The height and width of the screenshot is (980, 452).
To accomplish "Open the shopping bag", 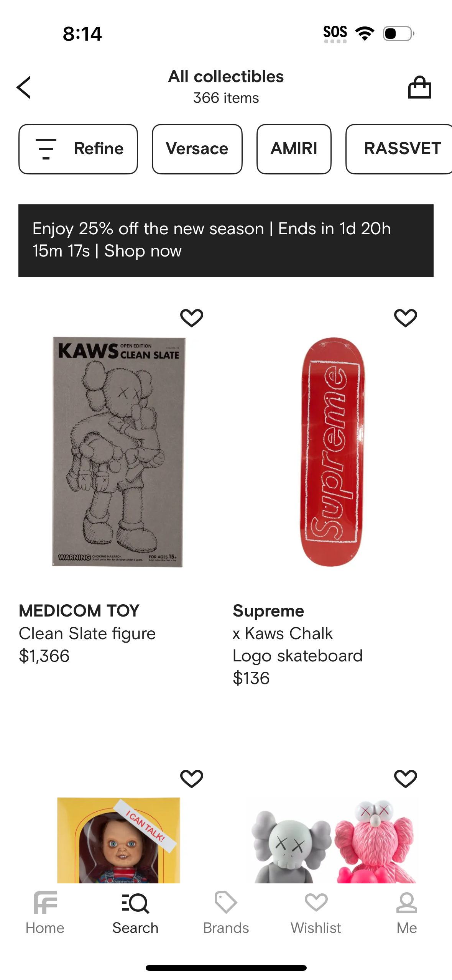I will [419, 87].
